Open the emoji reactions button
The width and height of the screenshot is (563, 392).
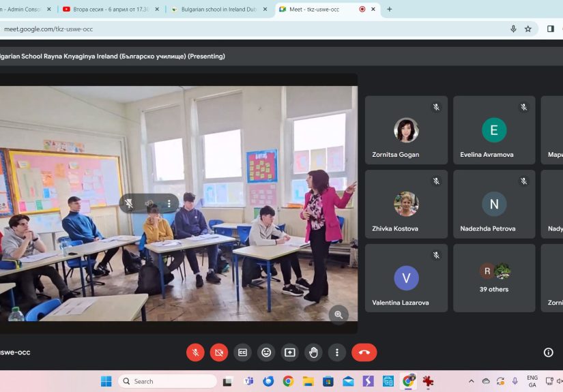pyautogui.click(x=266, y=352)
